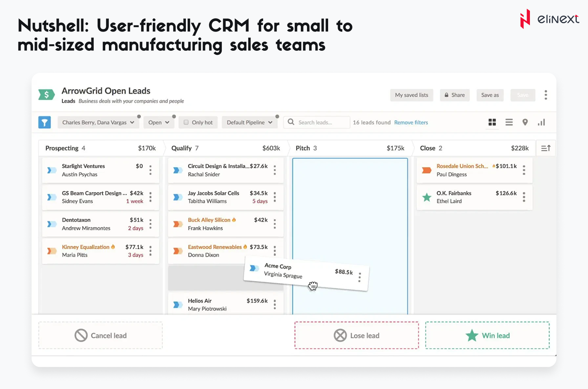Expand Charles Berry, Dana Vargas dropdown

pos(98,123)
